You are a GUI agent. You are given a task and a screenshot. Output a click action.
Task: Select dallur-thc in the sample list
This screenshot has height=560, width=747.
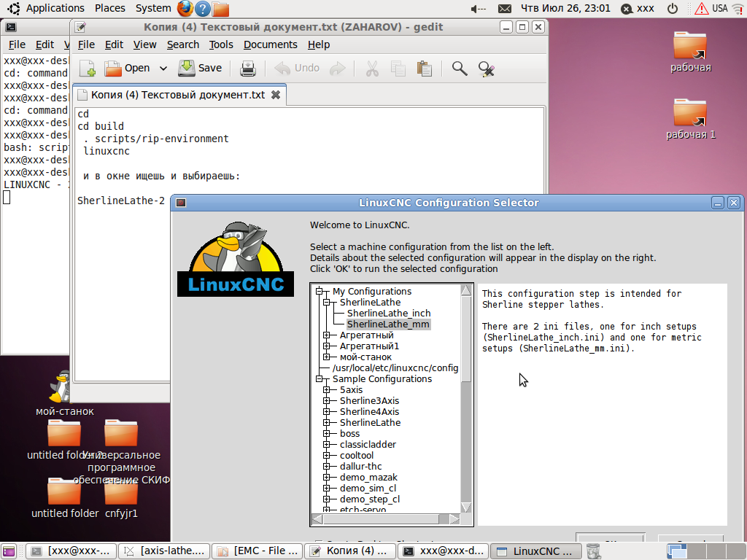pyautogui.click(x=360, y=466)
